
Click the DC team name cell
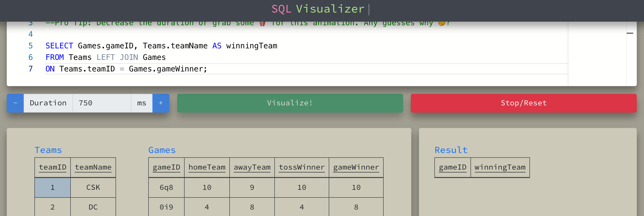click(x=93, y=207)
